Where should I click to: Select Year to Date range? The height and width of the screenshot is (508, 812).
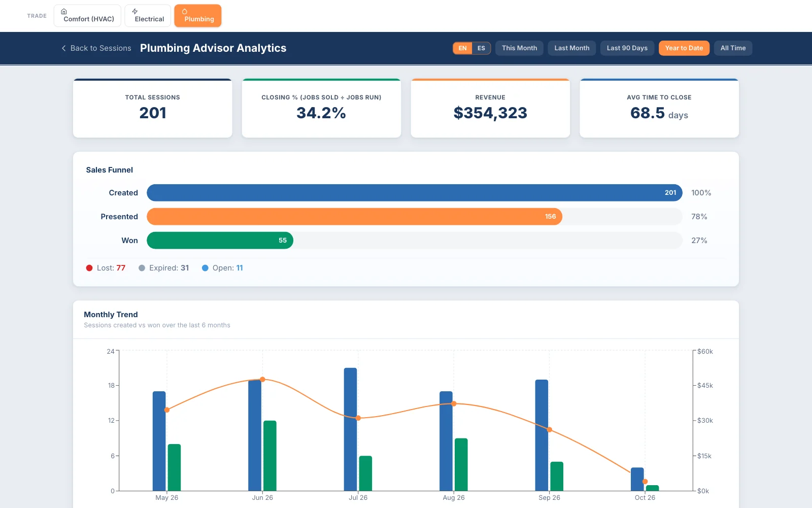pyautogui.click(x=684, y=48)
